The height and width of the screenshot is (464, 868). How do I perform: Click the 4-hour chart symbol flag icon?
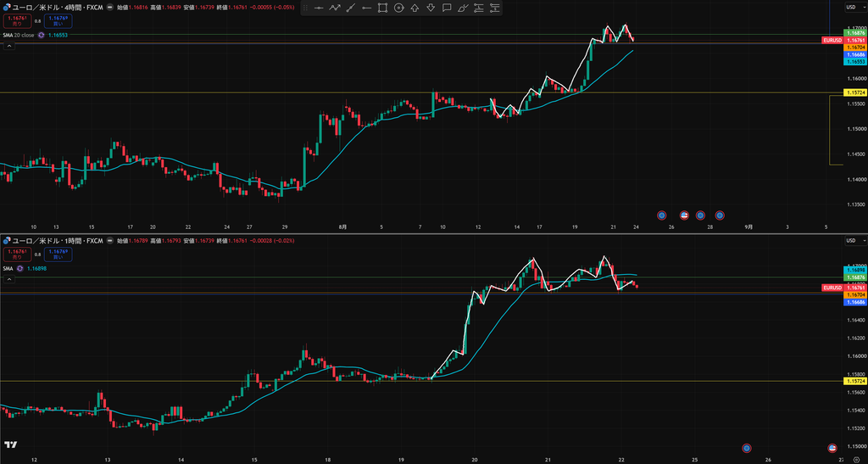tap(7, 8)
